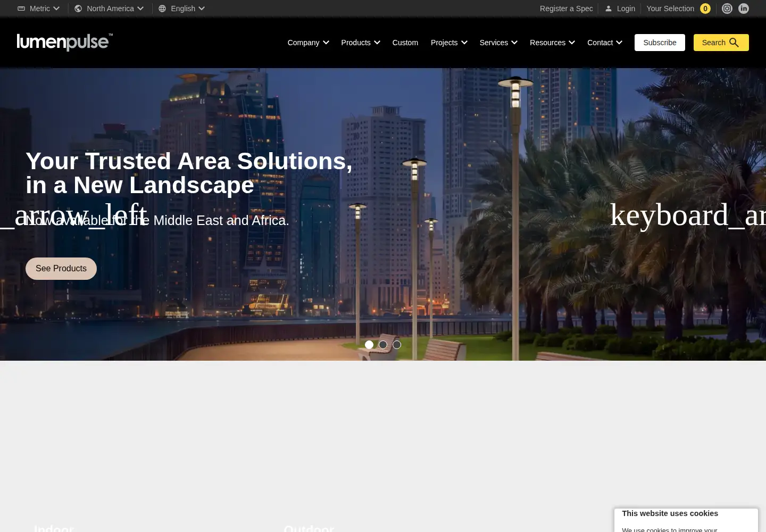This screenshot has height=532, width=766.
Task: Go to the Lumenpulse logo homepage
Action: coord(64,42)
